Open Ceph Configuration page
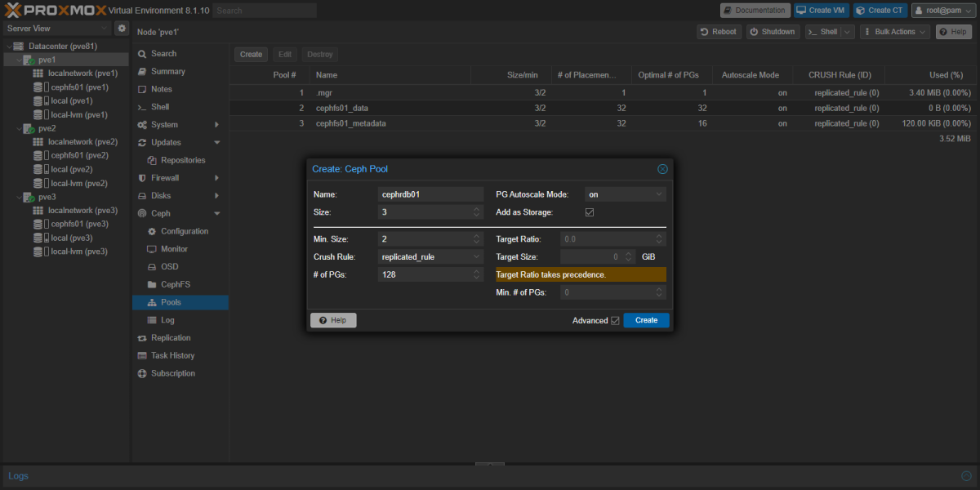This screenshot has width=980, height=490. click(185, 231)
